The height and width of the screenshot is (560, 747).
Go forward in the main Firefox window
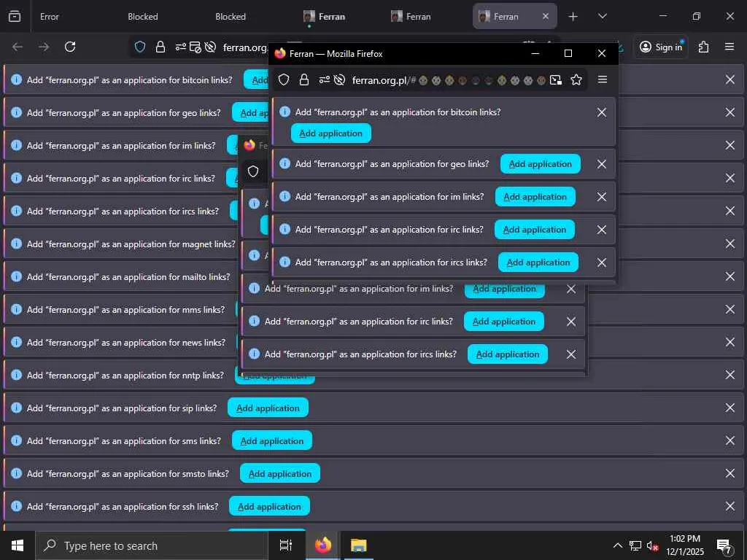(44, 47)
